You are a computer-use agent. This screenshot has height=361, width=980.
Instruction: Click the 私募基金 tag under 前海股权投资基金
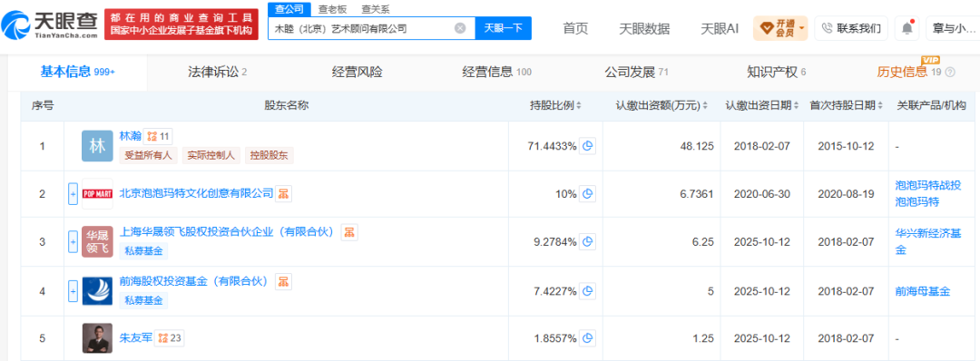click(143, 300)
